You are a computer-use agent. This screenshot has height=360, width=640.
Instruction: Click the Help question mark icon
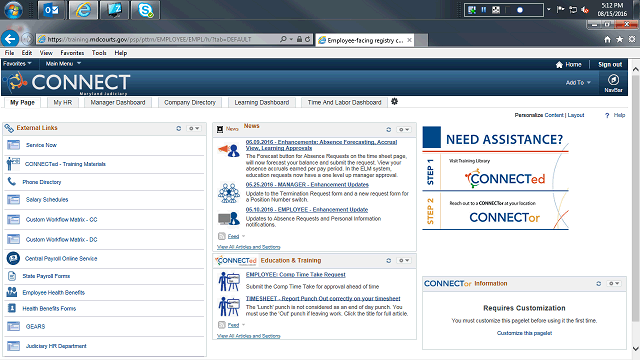coord(607,116)
